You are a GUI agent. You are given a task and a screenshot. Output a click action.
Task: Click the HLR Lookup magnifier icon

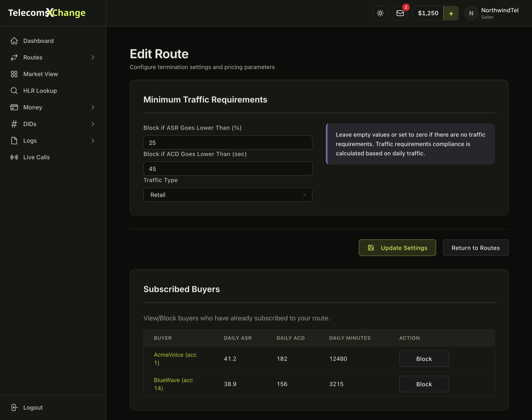[14, 91]
